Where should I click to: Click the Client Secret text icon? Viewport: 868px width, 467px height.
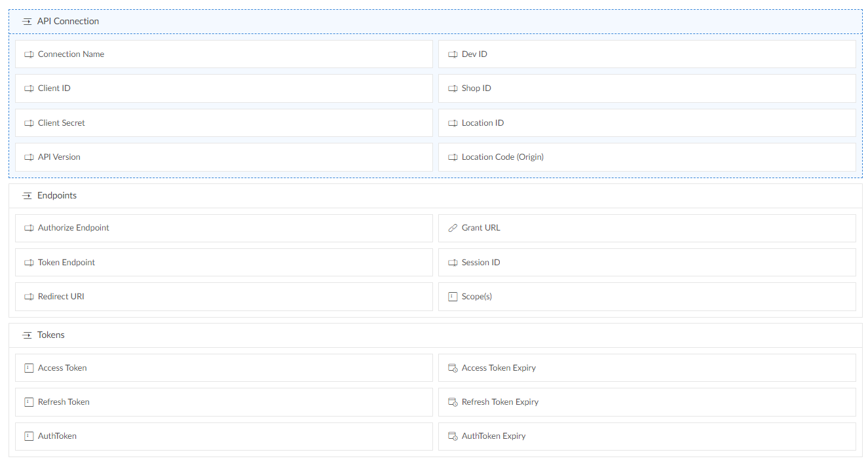click(29, 123)
